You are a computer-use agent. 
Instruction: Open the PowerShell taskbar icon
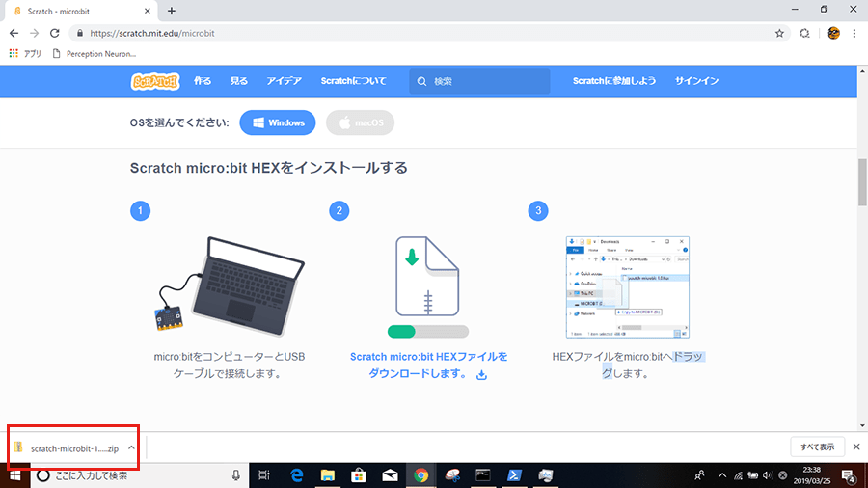point(514,475)
